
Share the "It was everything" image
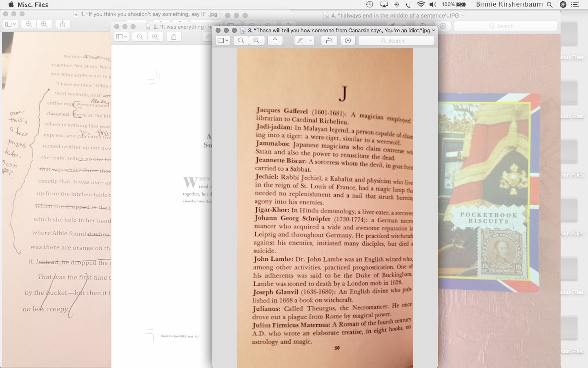coord(174,37)
